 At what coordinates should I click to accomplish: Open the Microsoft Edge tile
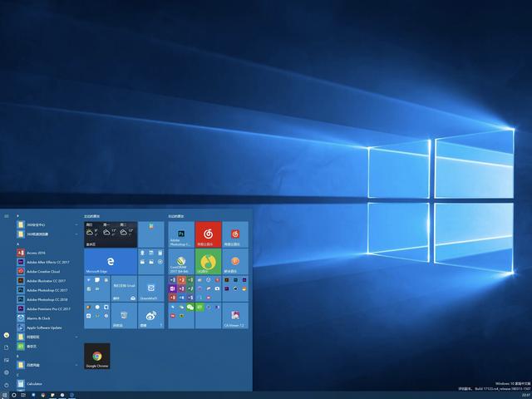coord(111,262)
